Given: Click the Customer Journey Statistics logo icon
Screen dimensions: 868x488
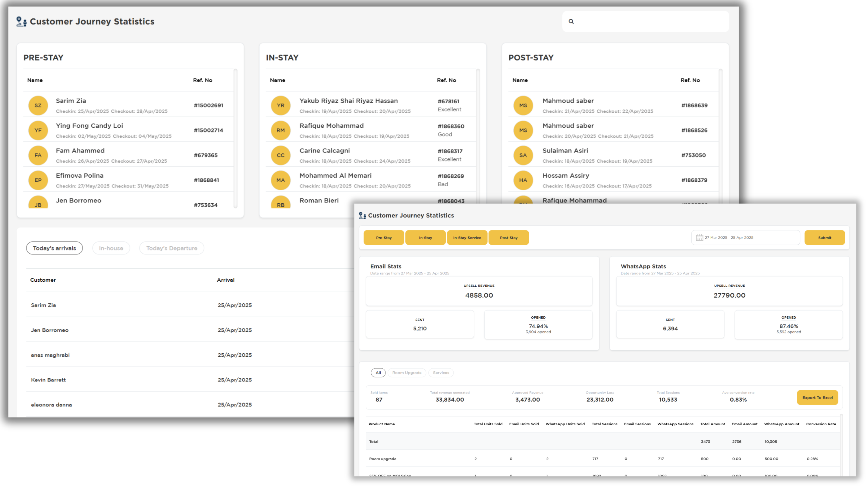Looking at the screenshot, I should pos(21,22).
